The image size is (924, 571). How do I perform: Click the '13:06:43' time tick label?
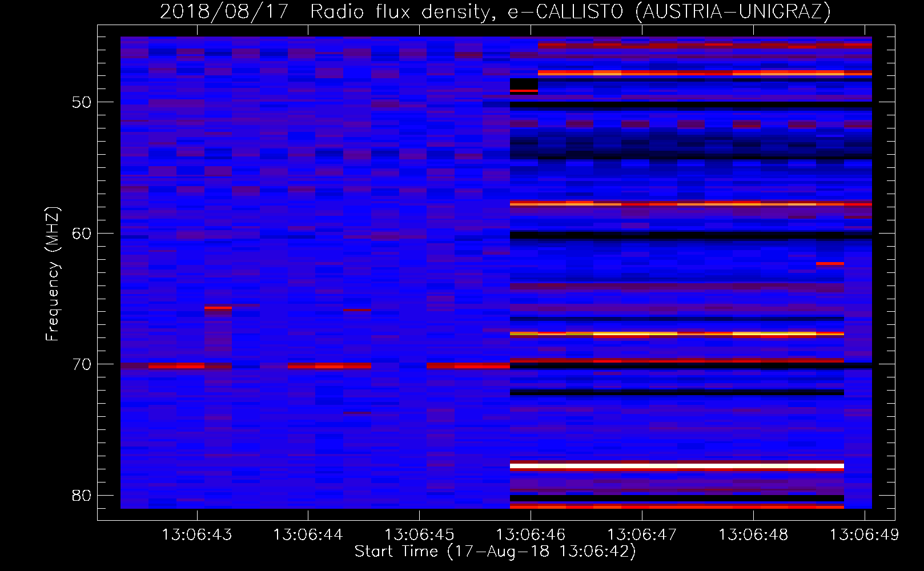click(197, 535)
